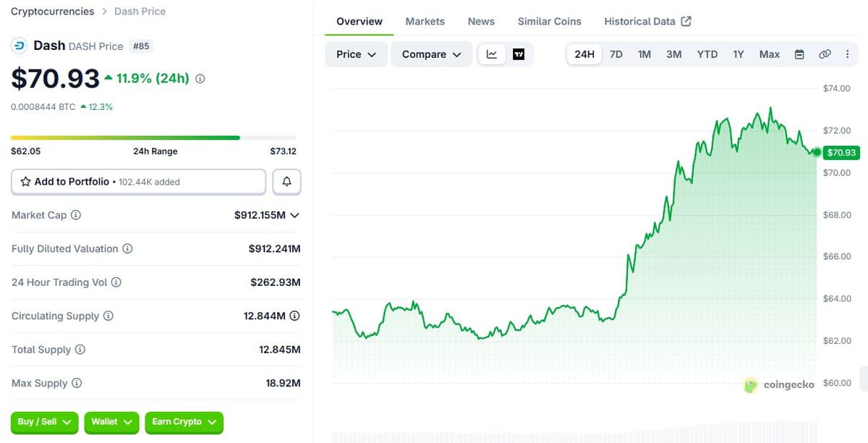Viewport: 868px width, 443px height.
Task: Click the $62.05 range low value
Action: click(x=26, y=151)
